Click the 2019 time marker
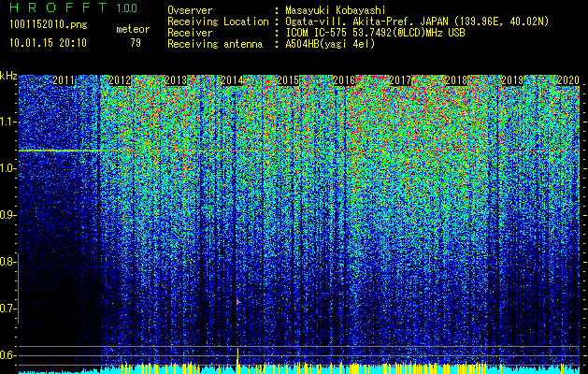588x374 pixels. 512,80
